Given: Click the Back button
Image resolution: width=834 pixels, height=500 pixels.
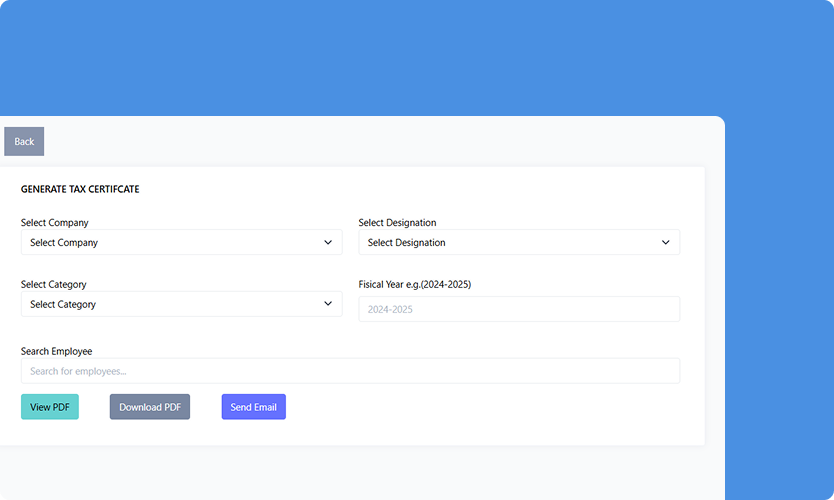Looking at the screenshot, I should [24, 142].
